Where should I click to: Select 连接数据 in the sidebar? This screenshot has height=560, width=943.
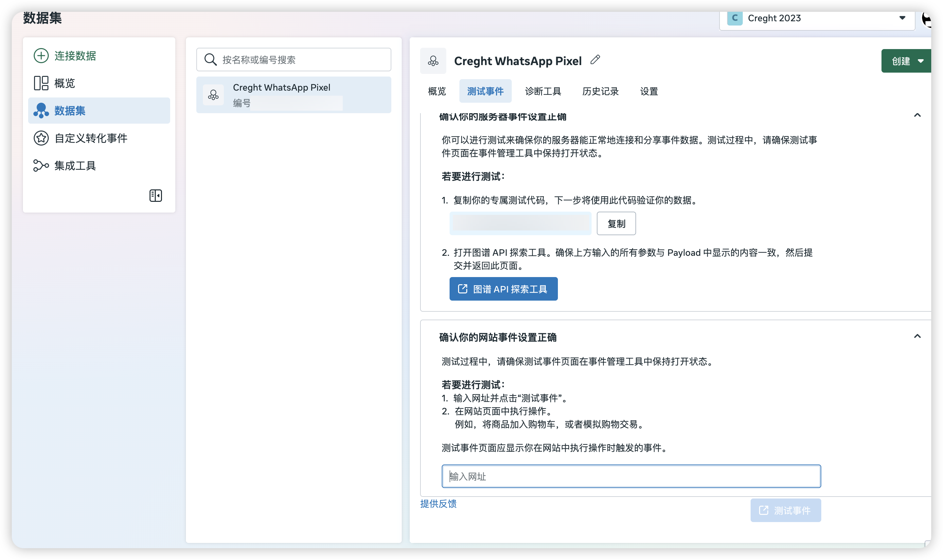(75, 56)
